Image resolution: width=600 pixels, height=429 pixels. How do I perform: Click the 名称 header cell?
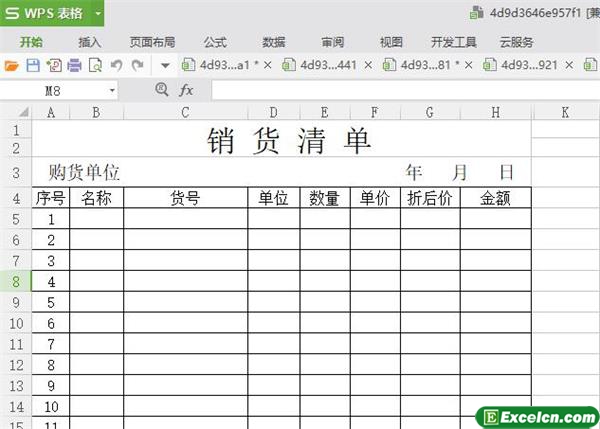pyautogui.click(x=97, y=198)
